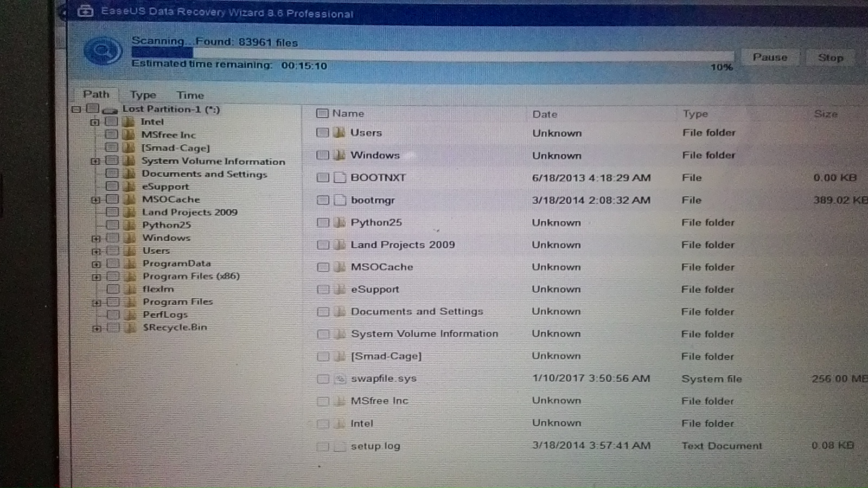Click the EaseUS app icon in title bar
Viewport: 868px width, 488px height.
click(85, 11)
